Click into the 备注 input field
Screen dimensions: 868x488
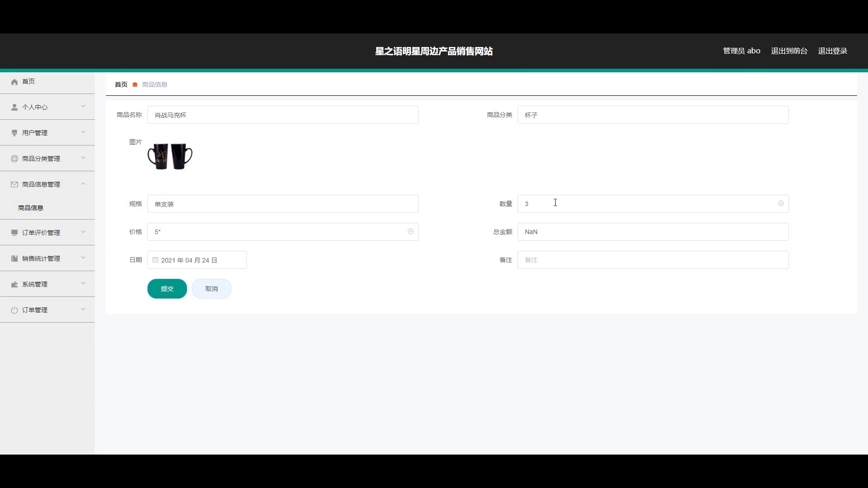(x=653, y=260)
